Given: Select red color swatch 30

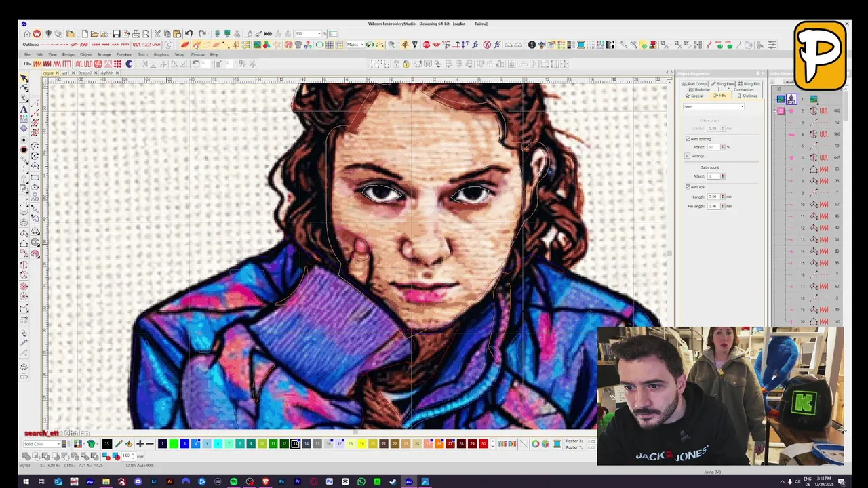Looking at the screenshot, I should pos(484,444).
